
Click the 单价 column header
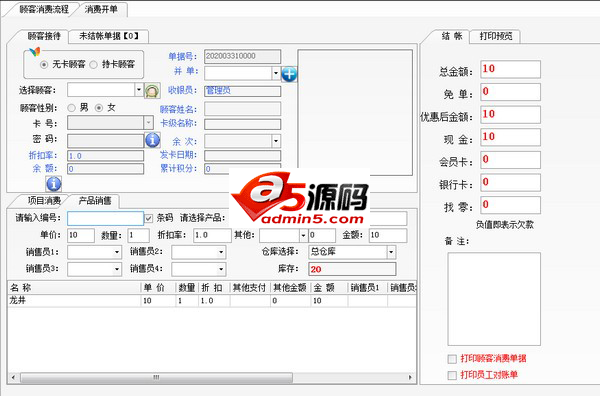pos(158,288)
